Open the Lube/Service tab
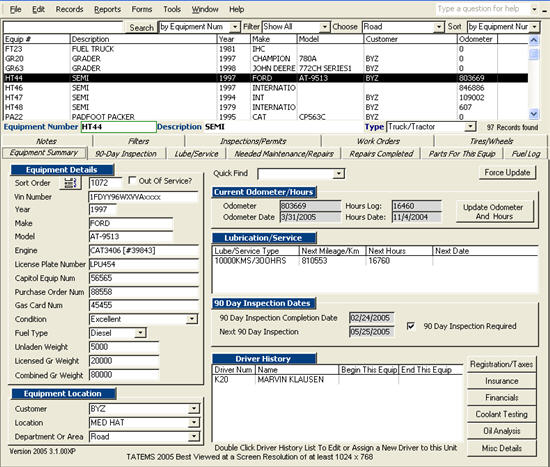 (196, 154)
